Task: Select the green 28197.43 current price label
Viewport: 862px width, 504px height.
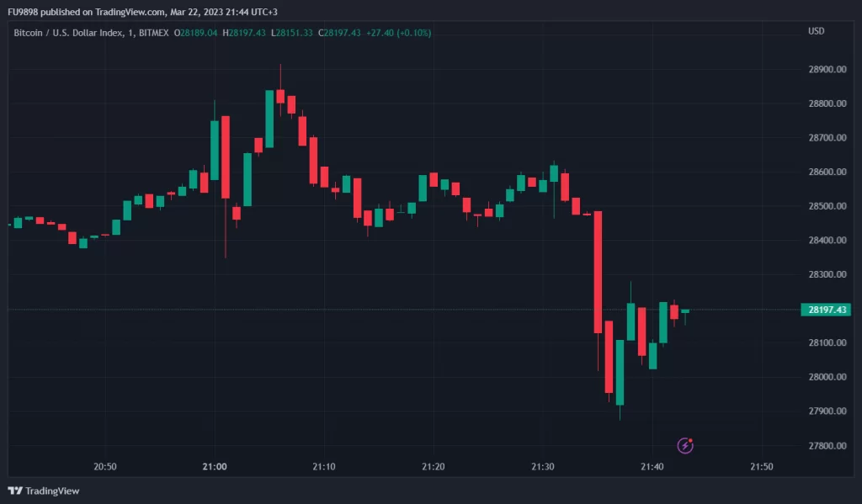Action: [826, 310]
